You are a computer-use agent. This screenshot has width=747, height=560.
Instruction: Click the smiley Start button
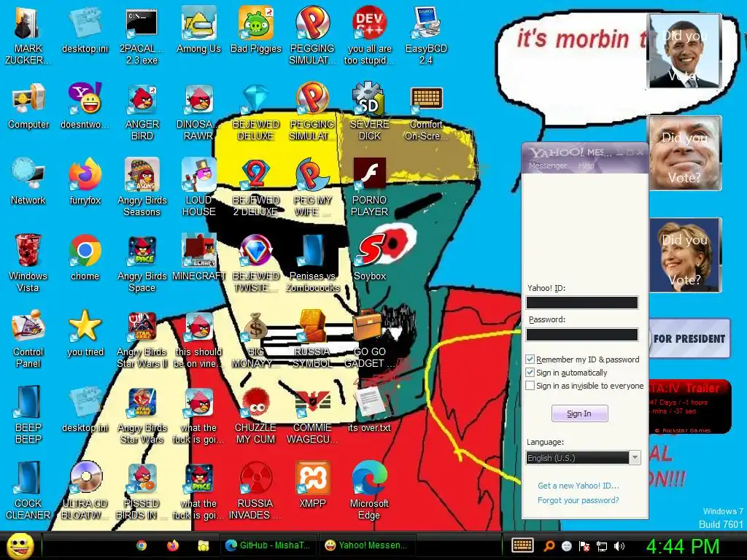(x=20, y=545)
